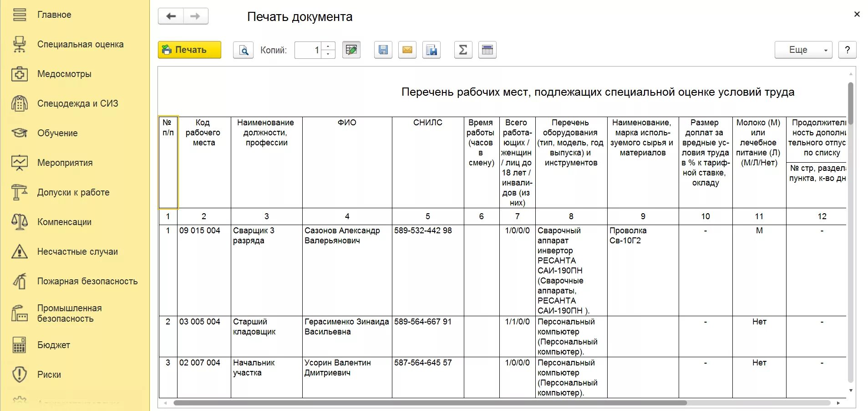
Task: Click the Спецодежда и СИЗ jacket icon
Action: click(x=19, y=103)
